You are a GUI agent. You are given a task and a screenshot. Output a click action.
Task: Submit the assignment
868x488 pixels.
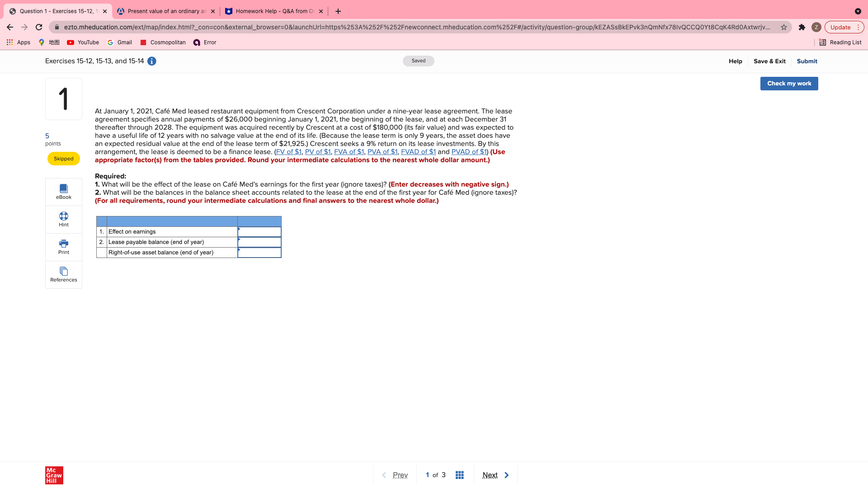coord(807,61)
